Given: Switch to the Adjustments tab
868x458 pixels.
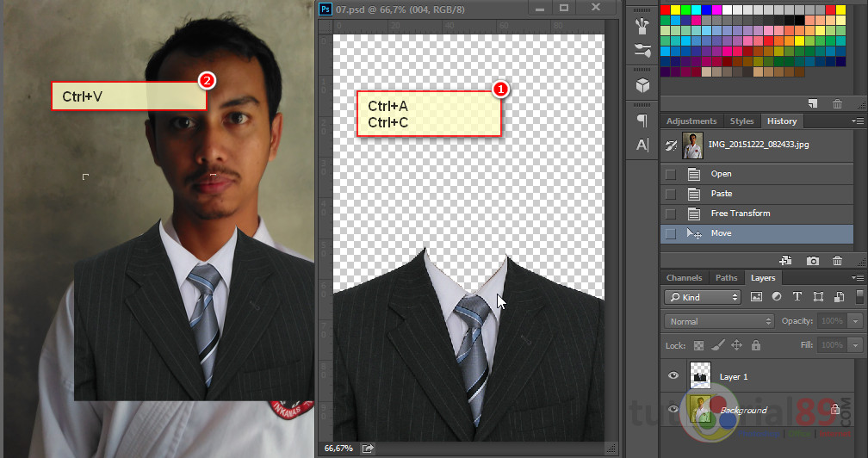Looking at the screenshot, I should click(691, 121).
